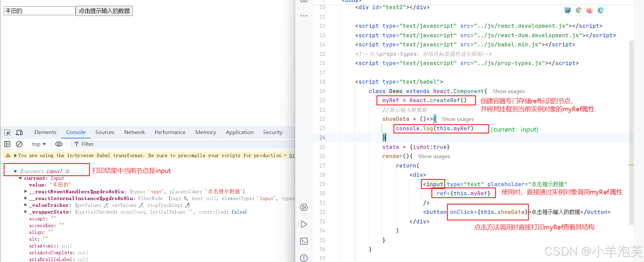
Task: Open the Sources tab
Action: click(105, 132)
